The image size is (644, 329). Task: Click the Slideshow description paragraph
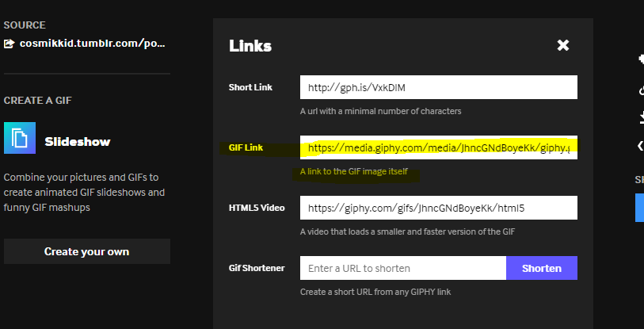[84, 193]
